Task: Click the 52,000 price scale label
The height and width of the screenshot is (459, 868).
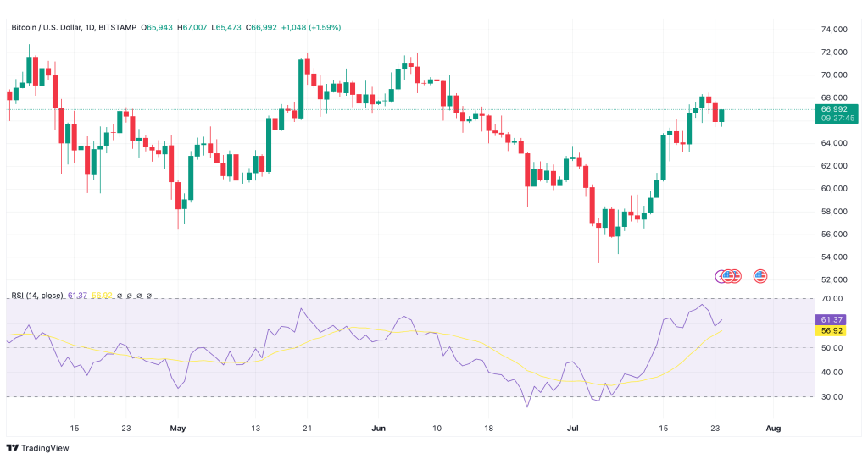Action: tap(834, 279)
